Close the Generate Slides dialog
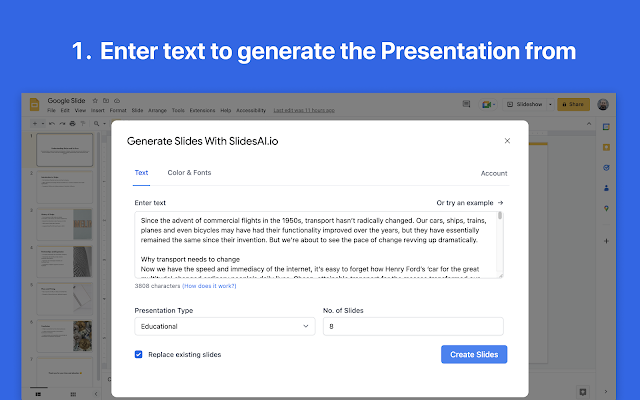The image size is (640, 400). point(507,141)
